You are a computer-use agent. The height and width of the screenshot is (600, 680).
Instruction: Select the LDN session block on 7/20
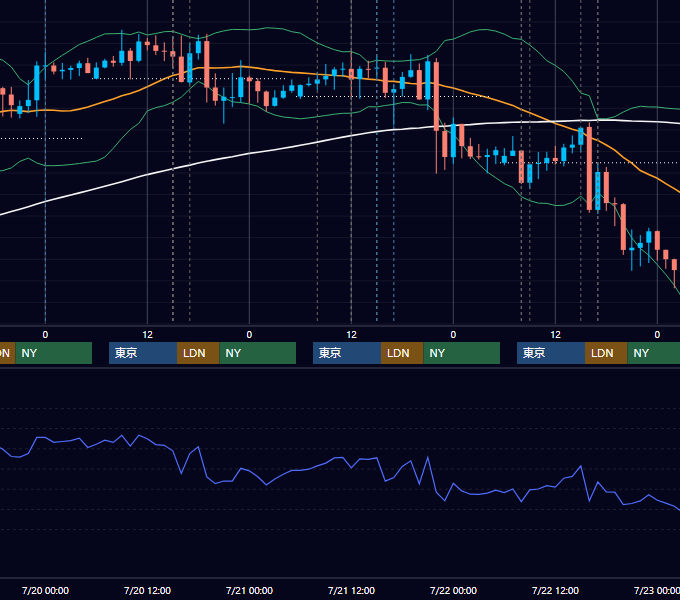coord(198,353)
